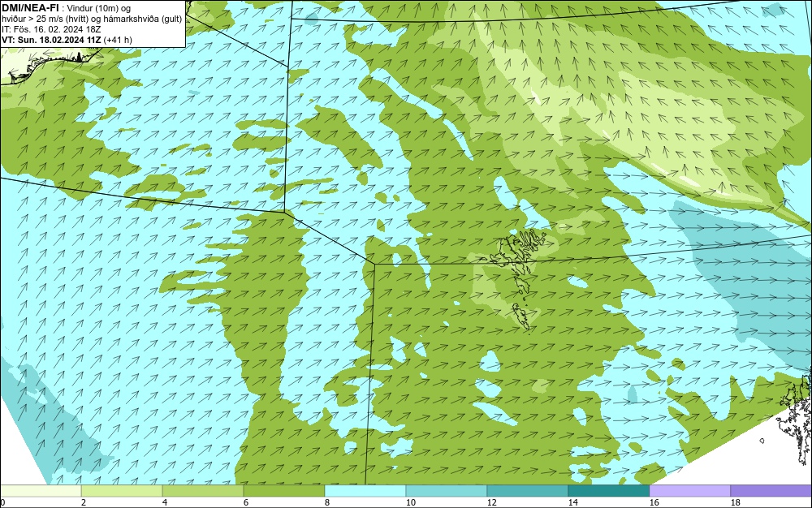
Task: Click the coastline outline at the map's right edge
Action: (796, 417)
